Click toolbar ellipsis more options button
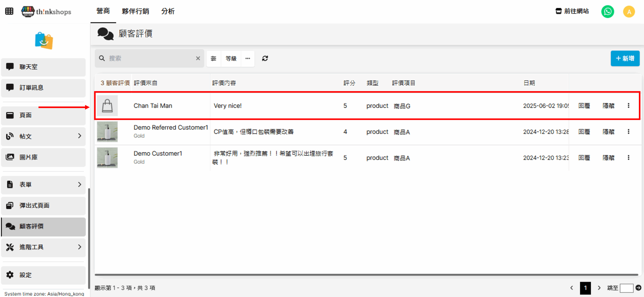Viewport: 644px width, 297px height. pos(248,58)
